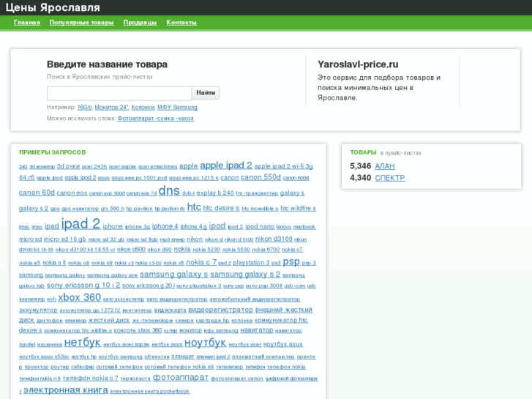This screenshot has width=532, height=399.
Task: Click the iphone 4 tag
Action: point(165,226)
